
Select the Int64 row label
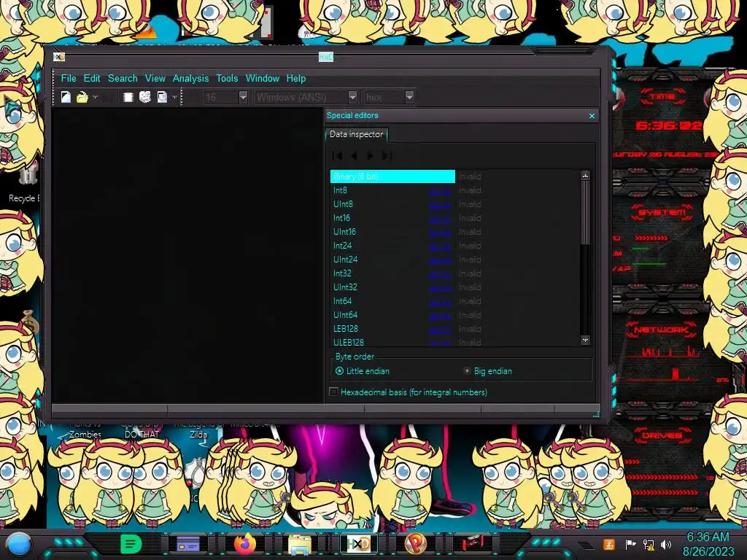click(342, 301)
